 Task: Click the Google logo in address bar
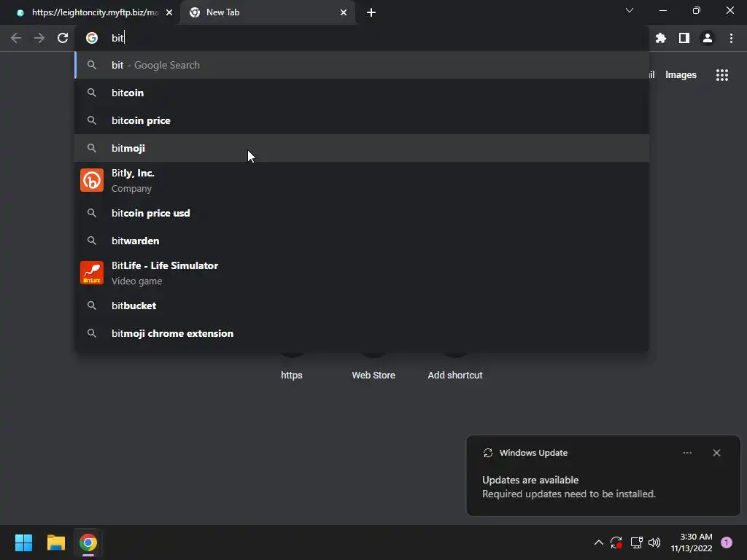91,38
